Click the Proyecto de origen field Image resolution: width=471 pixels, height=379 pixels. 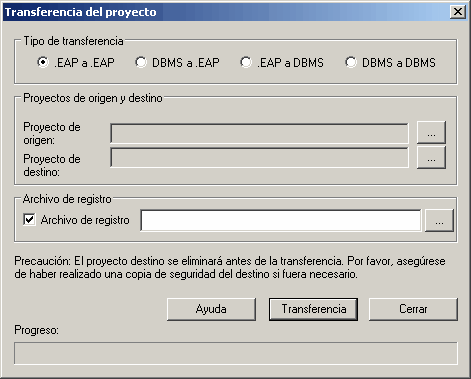coord(259,133)
